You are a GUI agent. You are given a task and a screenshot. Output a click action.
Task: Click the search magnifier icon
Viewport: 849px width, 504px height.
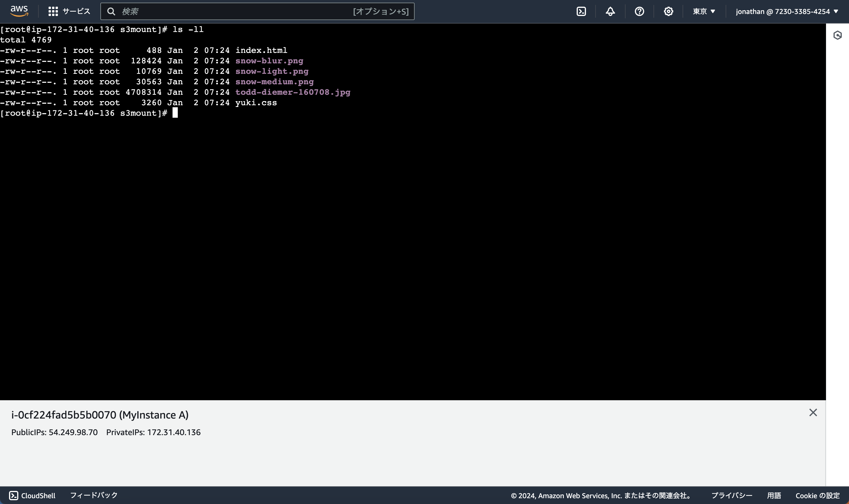112,11
